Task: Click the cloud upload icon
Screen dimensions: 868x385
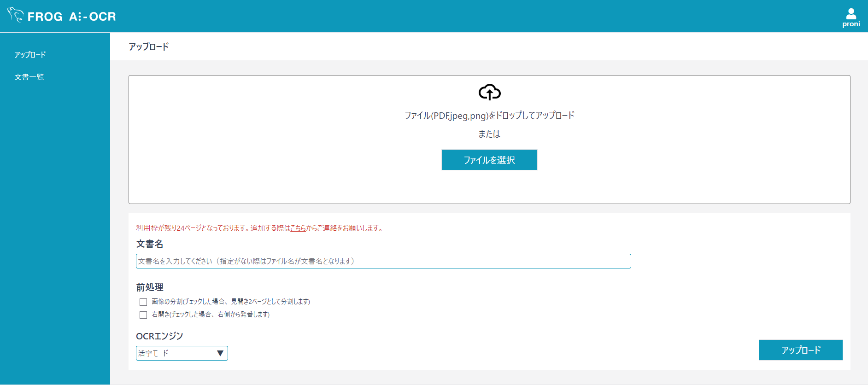Action: 489,92
